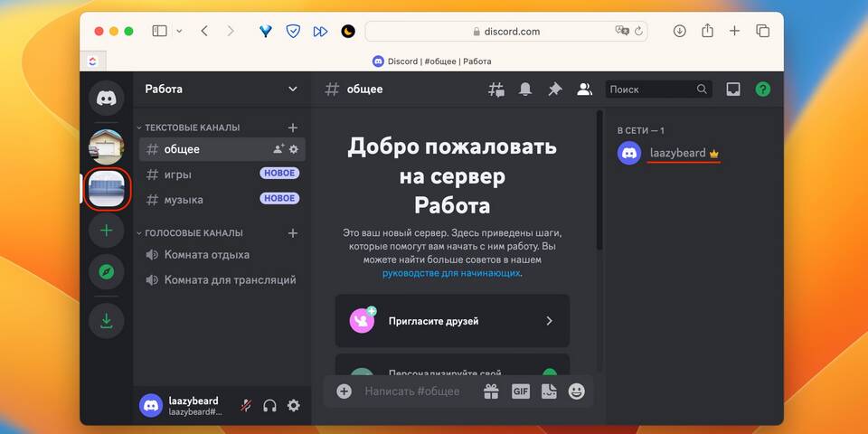Join the Комната для трансляций channel
Image resolution: width=868 pixels, height=434 pixels.
[x=222, y=280]
